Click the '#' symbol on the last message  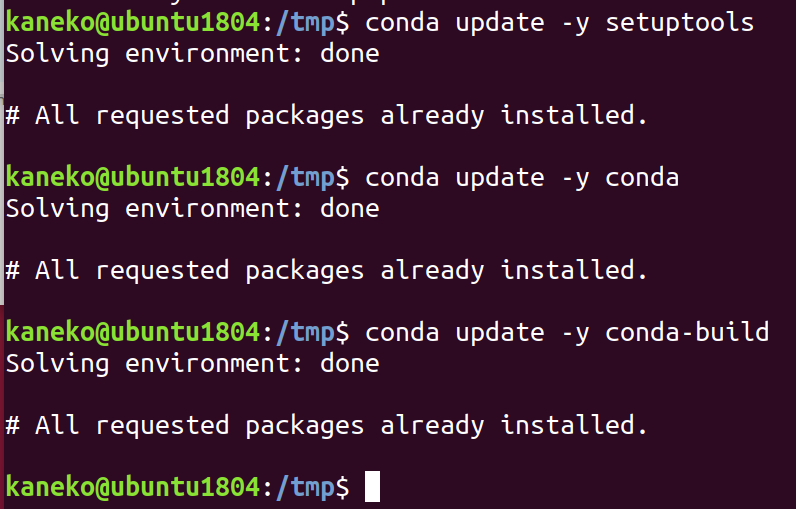tap(13, 425)
